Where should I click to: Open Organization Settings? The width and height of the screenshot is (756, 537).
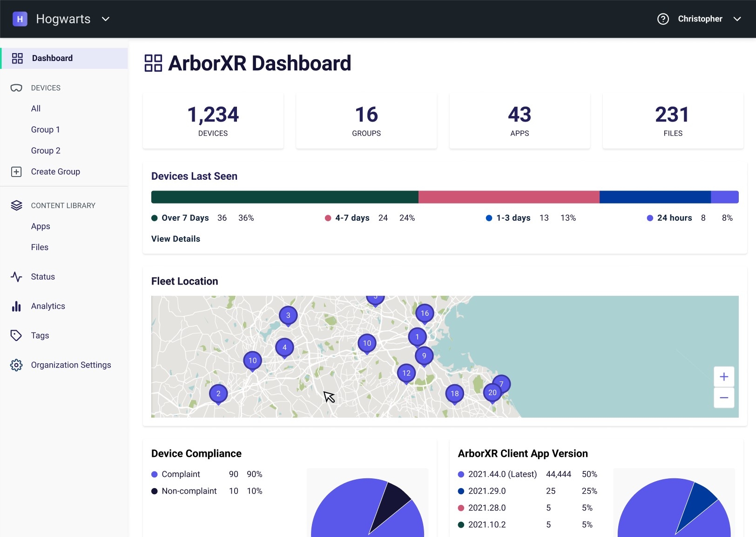[x=71, y=365]
